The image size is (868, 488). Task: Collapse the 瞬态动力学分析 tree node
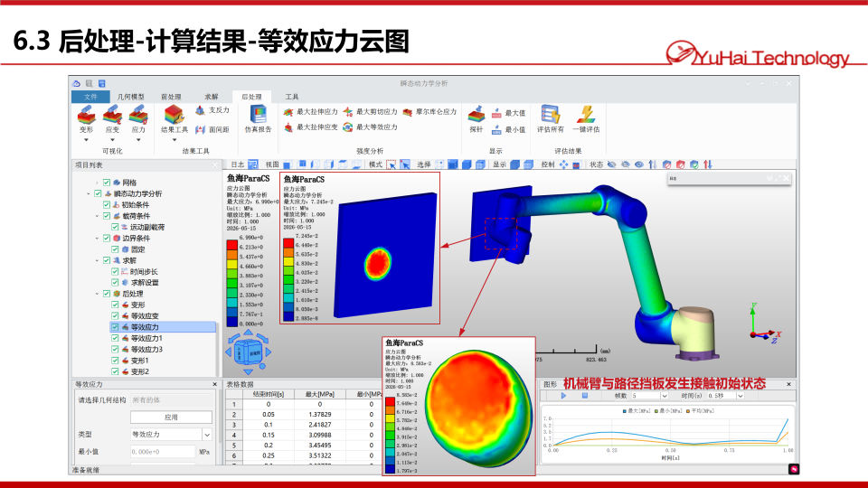(89, 193)
